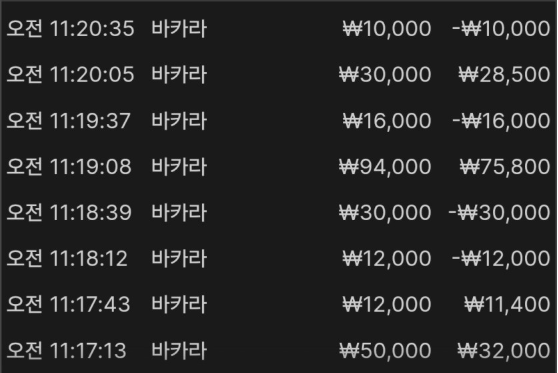The width and height of the screenshot is (558, 373).
Task: Select the -₩30,000 loss value
Action: click(499, 212)
